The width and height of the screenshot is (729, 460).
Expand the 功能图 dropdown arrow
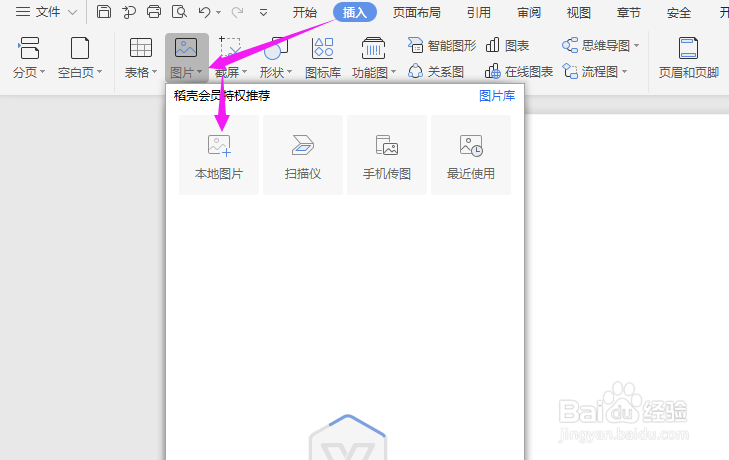[x=393, y=72]
